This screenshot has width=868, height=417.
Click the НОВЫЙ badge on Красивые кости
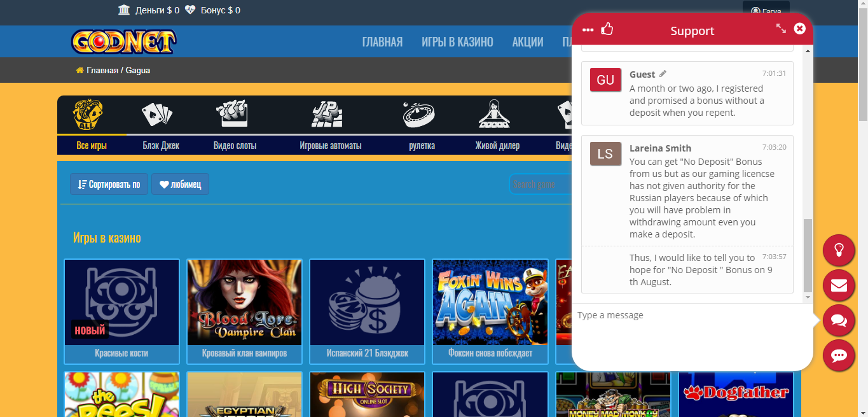point(90,330)
